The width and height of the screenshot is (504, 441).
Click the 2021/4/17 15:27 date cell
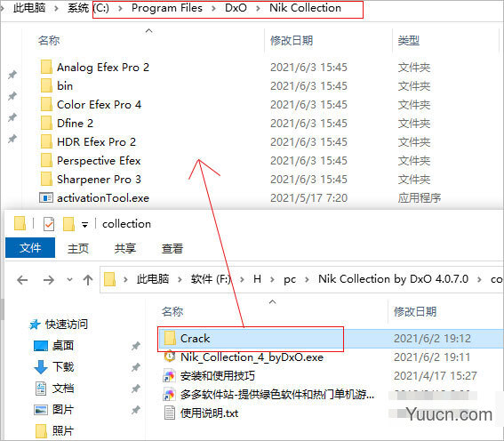[436, 376]
